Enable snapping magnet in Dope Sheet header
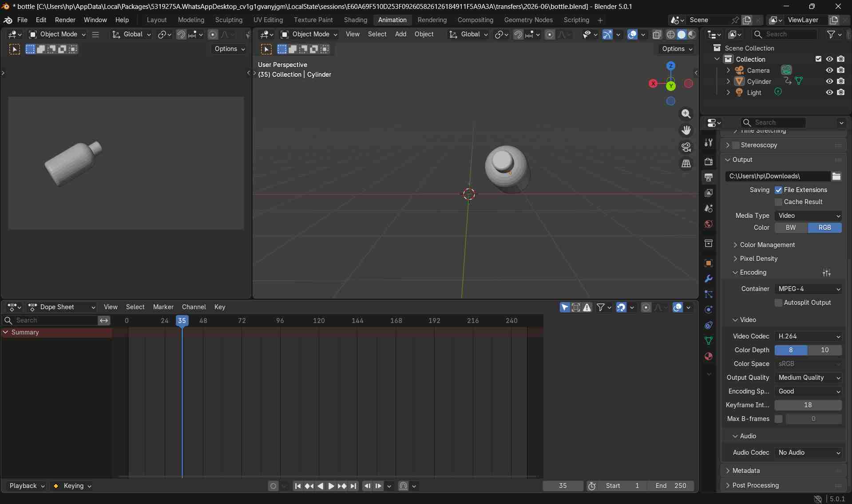The image size is (852, 504). [620, 307]
